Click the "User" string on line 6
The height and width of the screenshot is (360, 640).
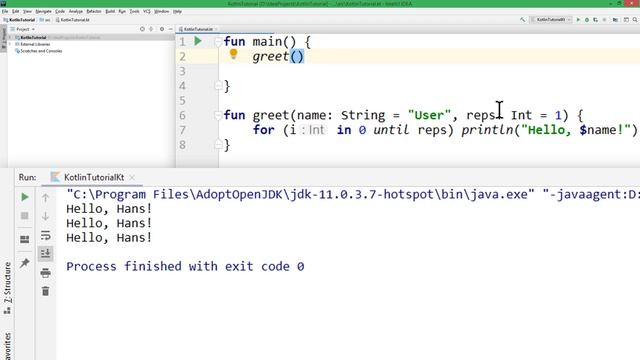tap(429, 115)
